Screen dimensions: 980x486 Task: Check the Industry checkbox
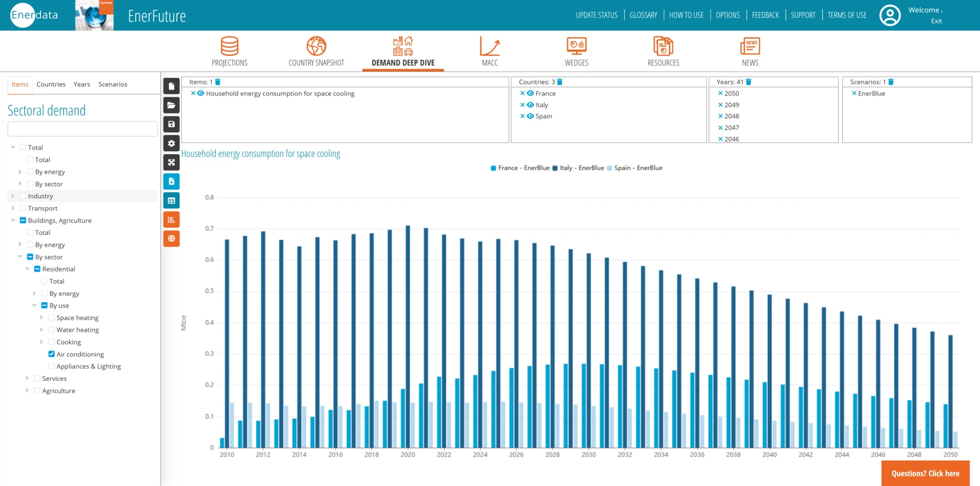pyautogui.click(x=23, y=196)
